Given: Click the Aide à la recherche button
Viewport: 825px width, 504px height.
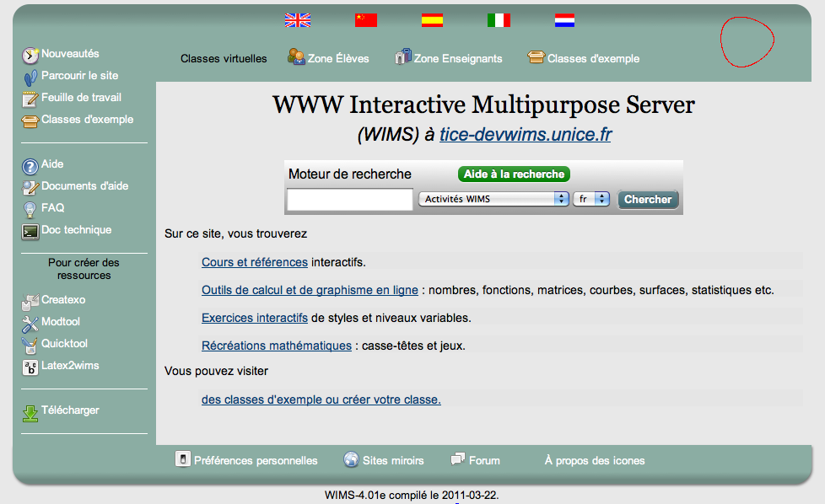Looking at the screenshot, I should (x=514, y=174).
